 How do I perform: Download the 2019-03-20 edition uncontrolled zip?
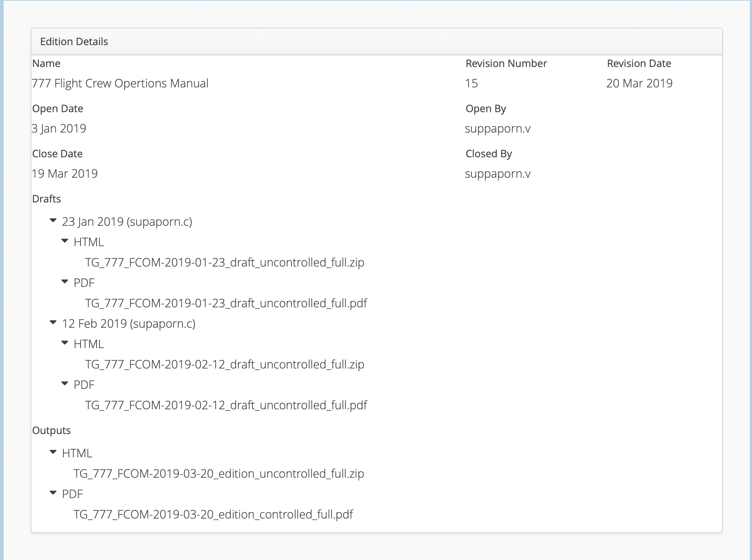[219, 474]
